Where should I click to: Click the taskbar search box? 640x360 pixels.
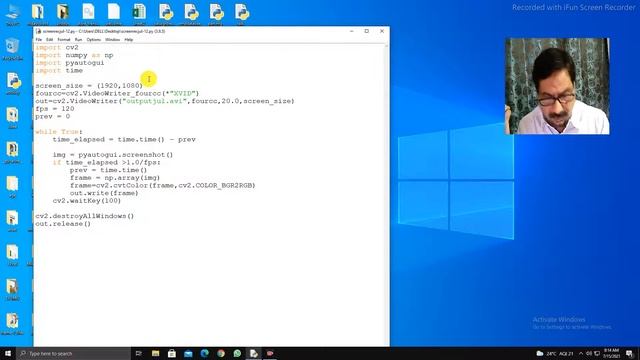(x=73, y=353)
